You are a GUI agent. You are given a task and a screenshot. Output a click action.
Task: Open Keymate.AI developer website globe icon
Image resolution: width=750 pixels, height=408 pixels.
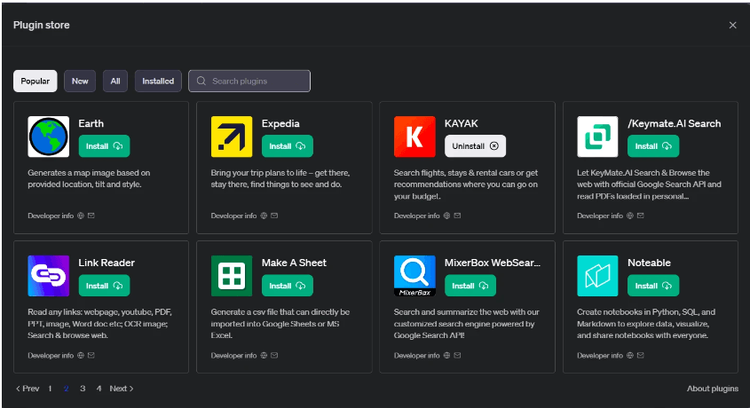[x=630, y=216]
